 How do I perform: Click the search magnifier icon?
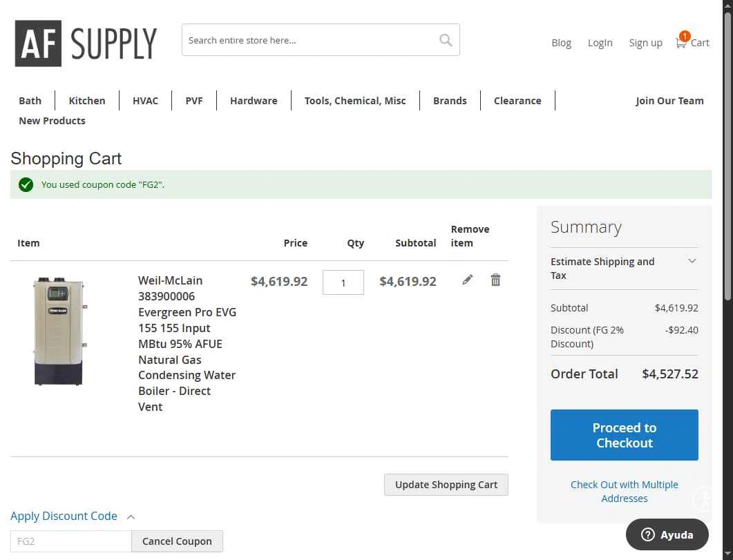(x=446, y=40)
